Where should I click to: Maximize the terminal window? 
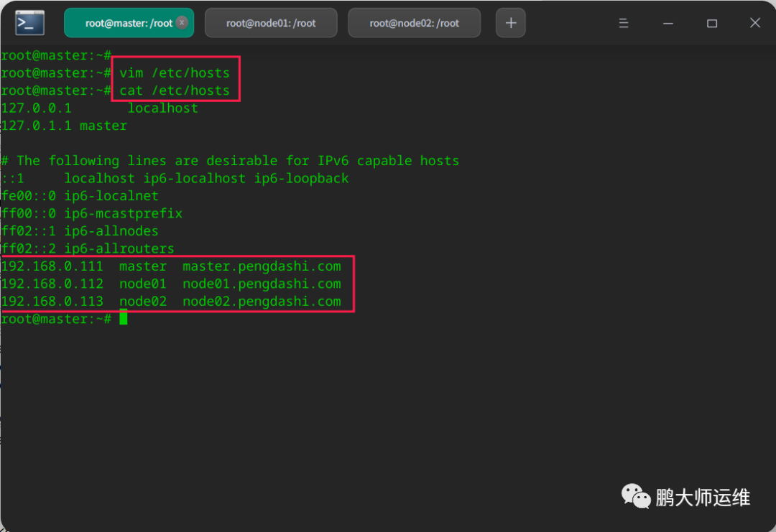point(711,23)
